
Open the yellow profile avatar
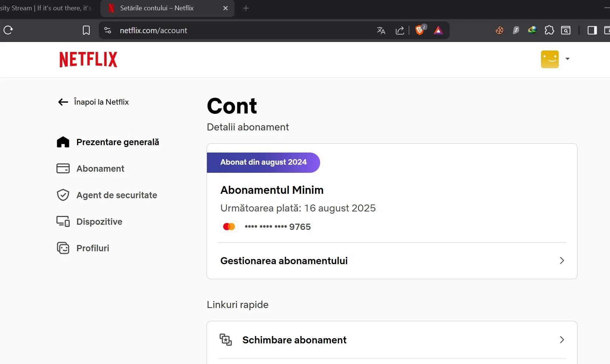point(550,59)
